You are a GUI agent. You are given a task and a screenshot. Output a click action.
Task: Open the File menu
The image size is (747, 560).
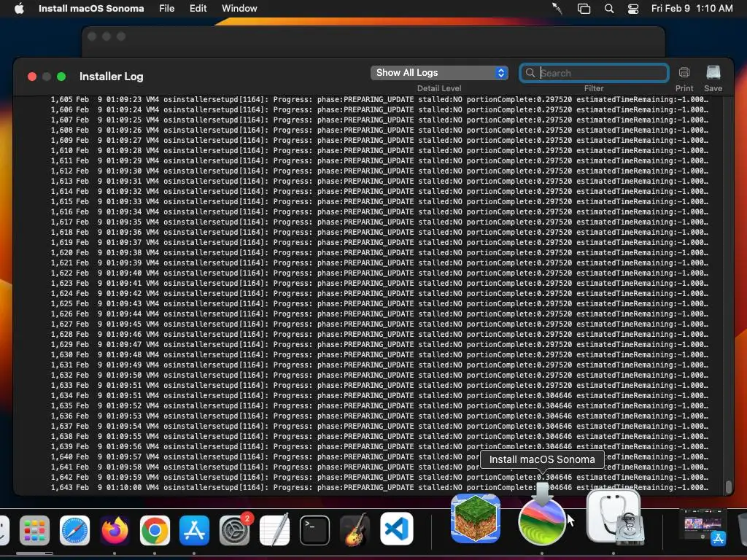click(x=167, y=8)
